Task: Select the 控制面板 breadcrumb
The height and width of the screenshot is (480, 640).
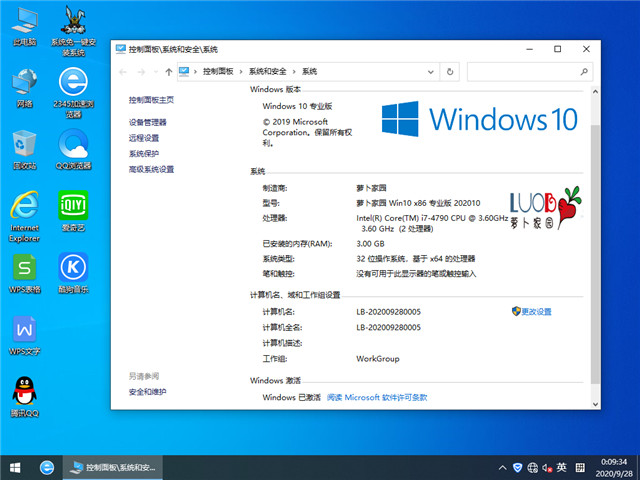Action: click(x=218, y=71)
